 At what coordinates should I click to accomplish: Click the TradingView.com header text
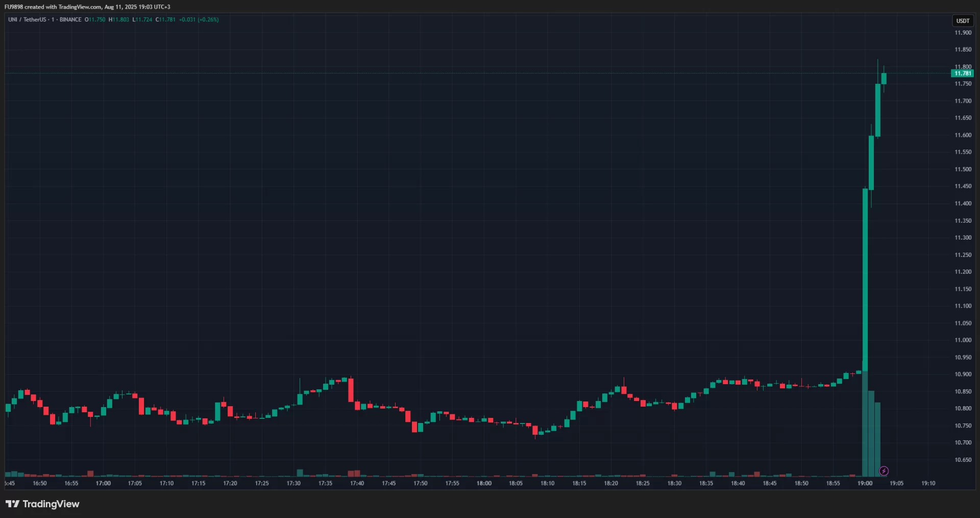[80, 7]
